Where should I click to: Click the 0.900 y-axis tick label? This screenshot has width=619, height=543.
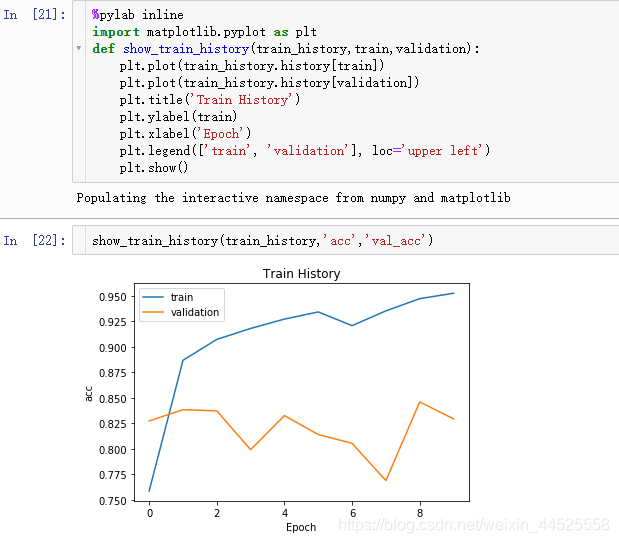[x=113, y=348]
